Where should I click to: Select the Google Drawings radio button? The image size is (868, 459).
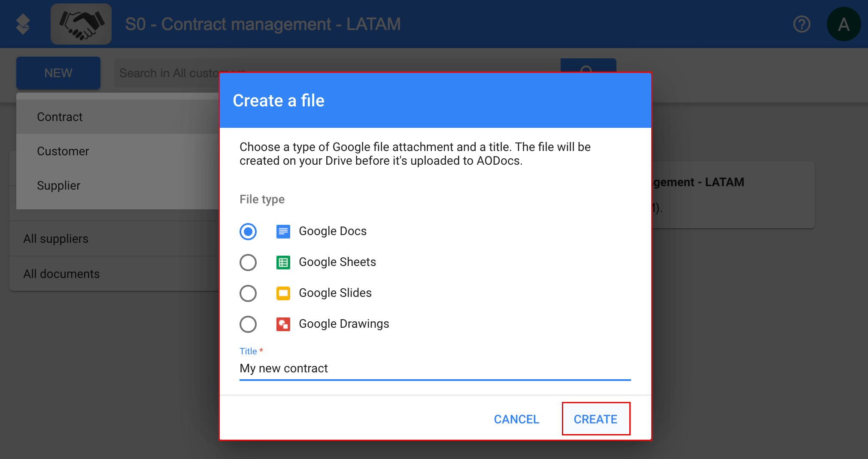click(248, 324)
